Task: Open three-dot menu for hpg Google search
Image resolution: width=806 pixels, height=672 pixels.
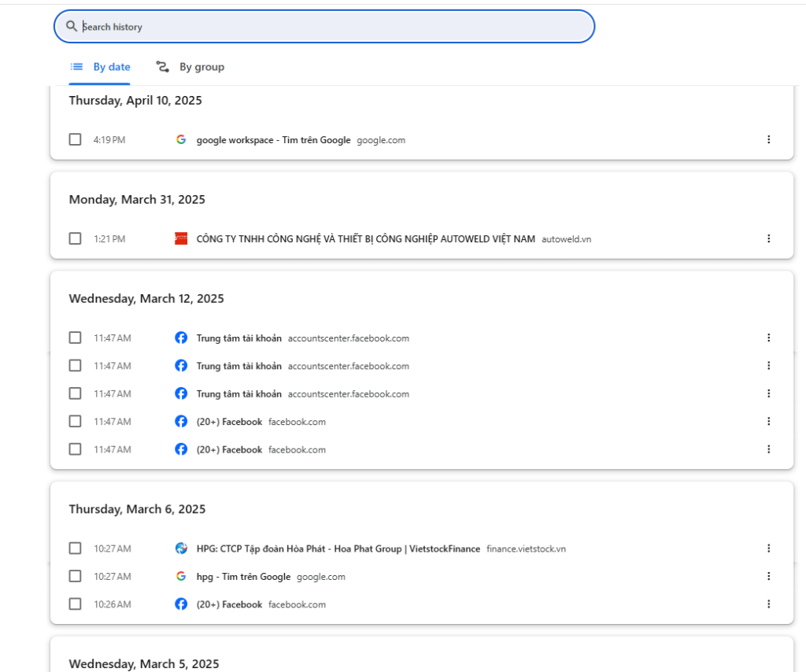Action: click(768, 577)
